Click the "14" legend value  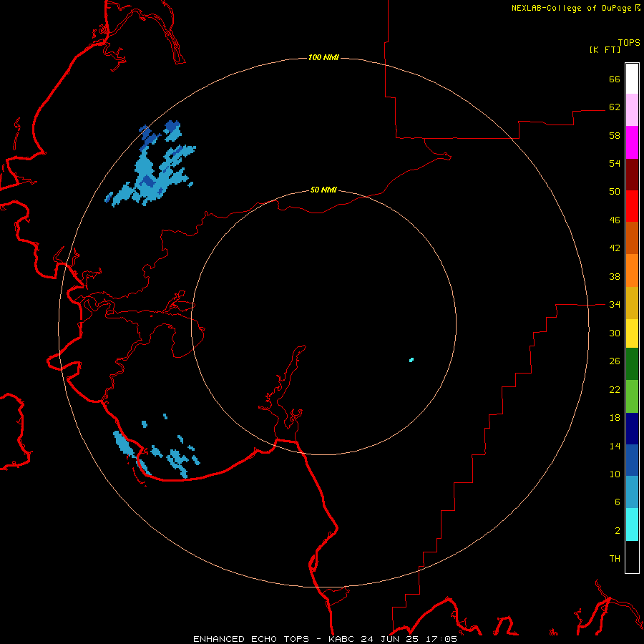click(615, 446)
